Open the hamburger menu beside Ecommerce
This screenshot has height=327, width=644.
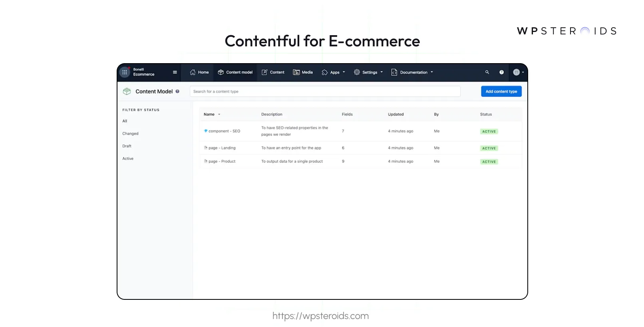(x=175, y=72)
